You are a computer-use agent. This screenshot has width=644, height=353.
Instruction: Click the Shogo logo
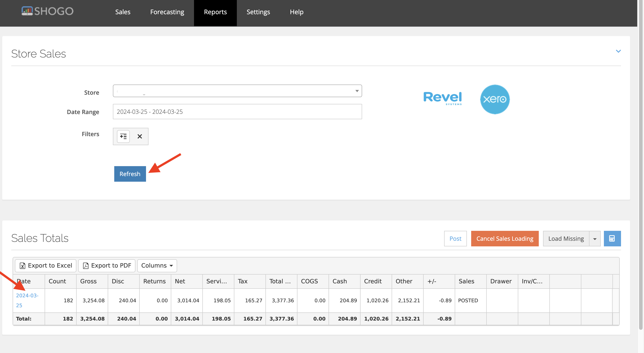click(47, 11)
